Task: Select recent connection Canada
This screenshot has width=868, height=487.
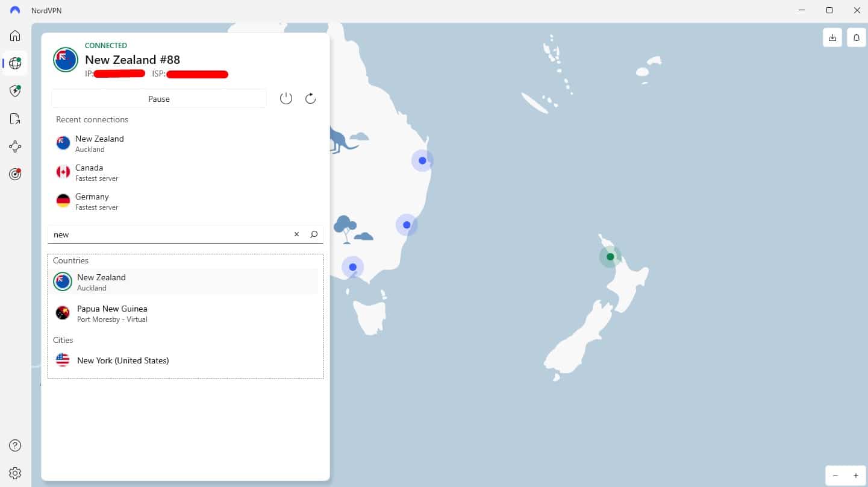Action: [186, 172]
